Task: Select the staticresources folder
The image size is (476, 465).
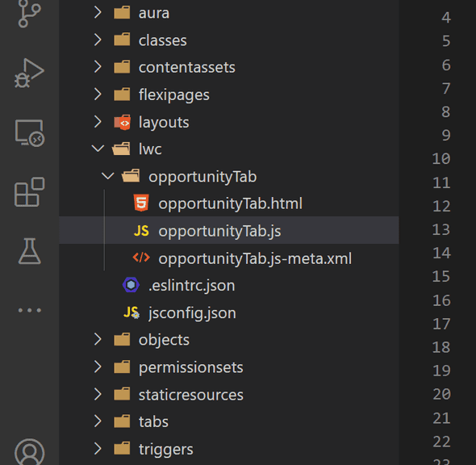Action: pos(229,394)
